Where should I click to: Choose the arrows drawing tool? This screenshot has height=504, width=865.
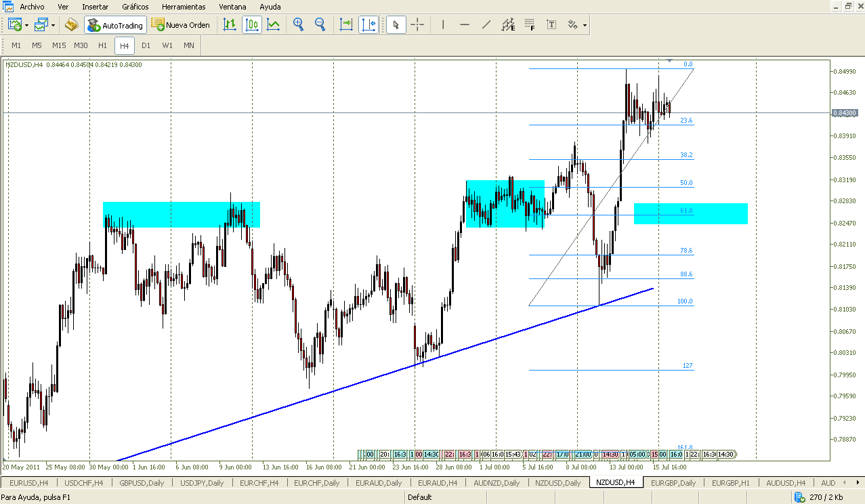572,25
